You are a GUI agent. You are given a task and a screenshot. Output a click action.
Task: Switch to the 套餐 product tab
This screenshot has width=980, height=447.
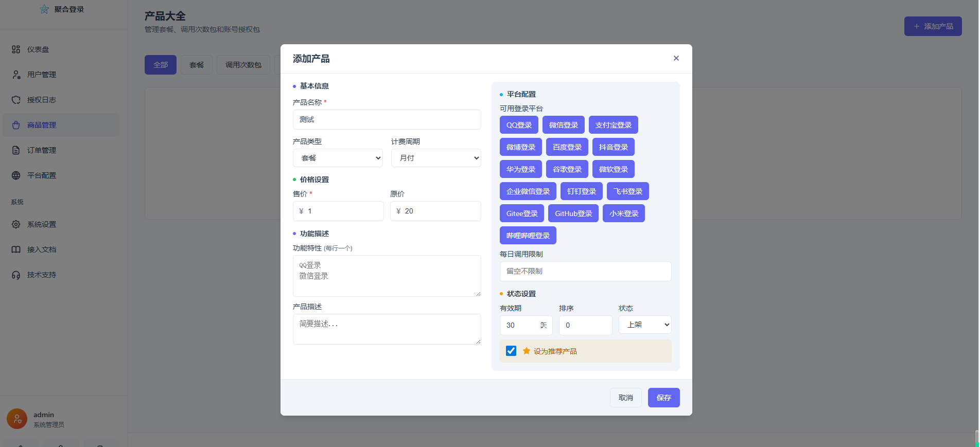197,65
